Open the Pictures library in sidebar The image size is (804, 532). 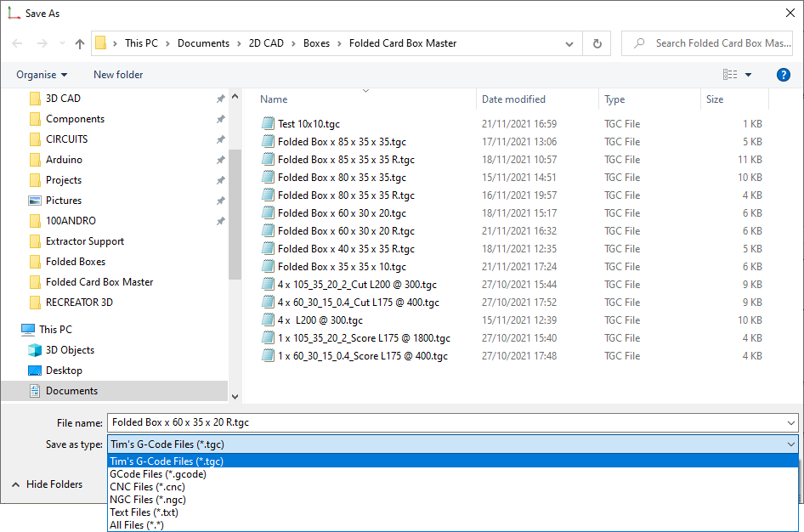point(64,201)
